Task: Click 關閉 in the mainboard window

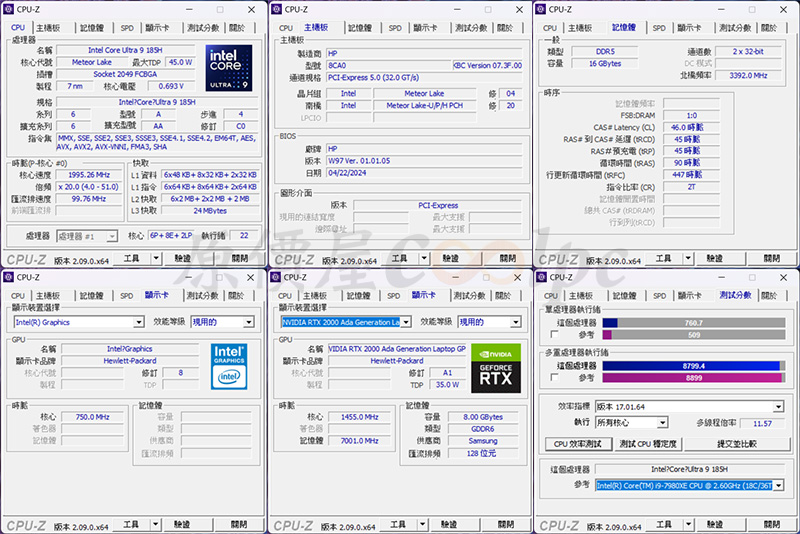Action: (508, 259)
